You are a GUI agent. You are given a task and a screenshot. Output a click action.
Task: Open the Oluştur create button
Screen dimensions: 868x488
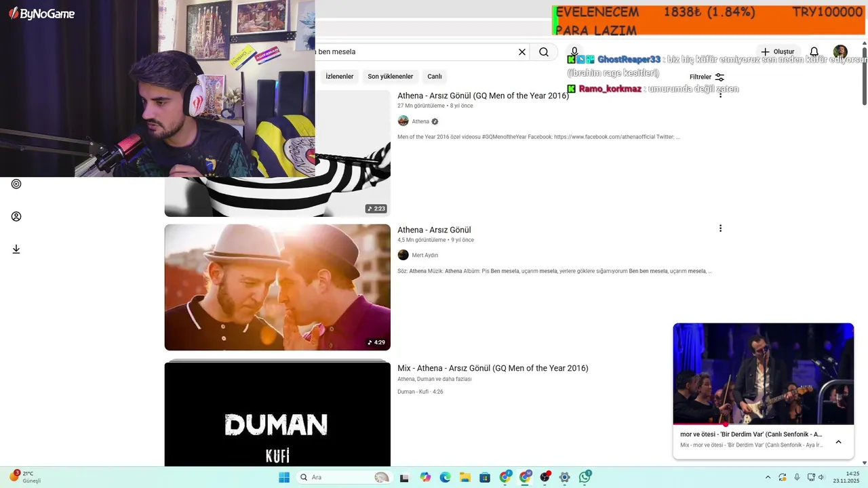(777, 52)
